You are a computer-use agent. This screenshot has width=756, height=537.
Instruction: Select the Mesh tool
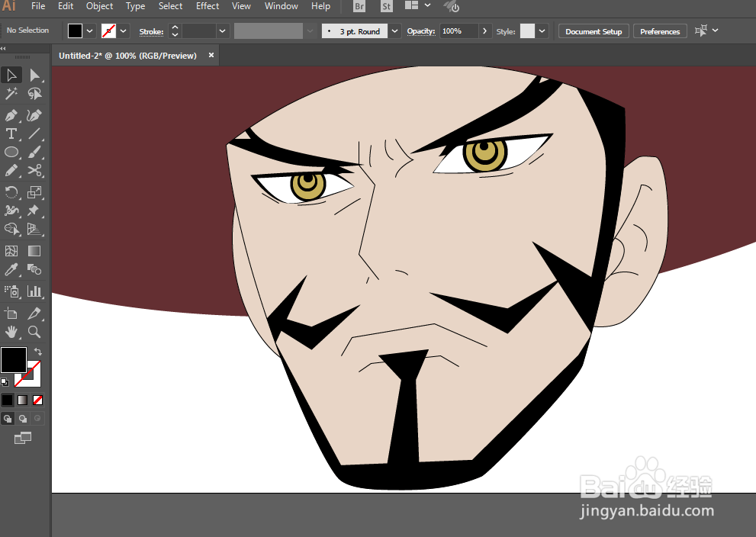[x=11, y=251]
